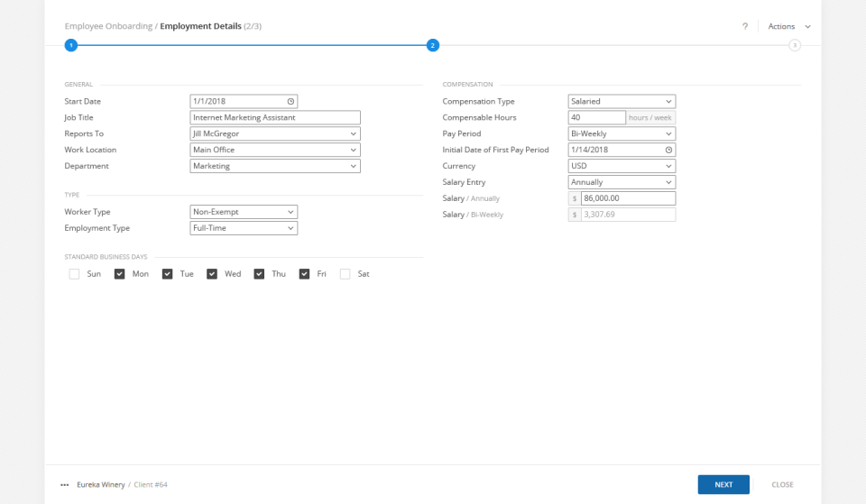The width and height of the screenshot is (866, 504).
Task: Toggle the Fri checkbox
Action: tap(304, 274)
